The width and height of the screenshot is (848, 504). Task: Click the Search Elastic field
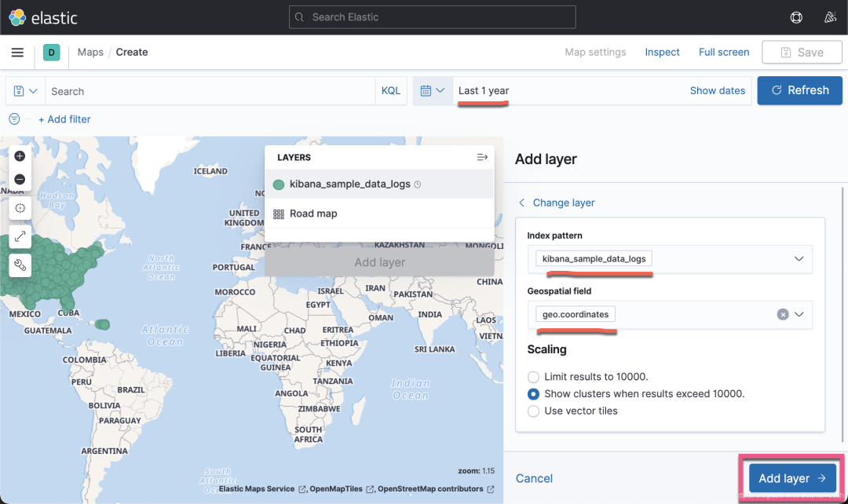click(x=432, y=17)
